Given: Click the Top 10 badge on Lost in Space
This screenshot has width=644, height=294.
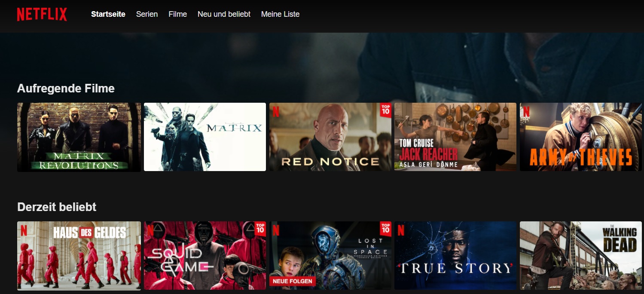Looking at the screenshot, I should [386, 229].
